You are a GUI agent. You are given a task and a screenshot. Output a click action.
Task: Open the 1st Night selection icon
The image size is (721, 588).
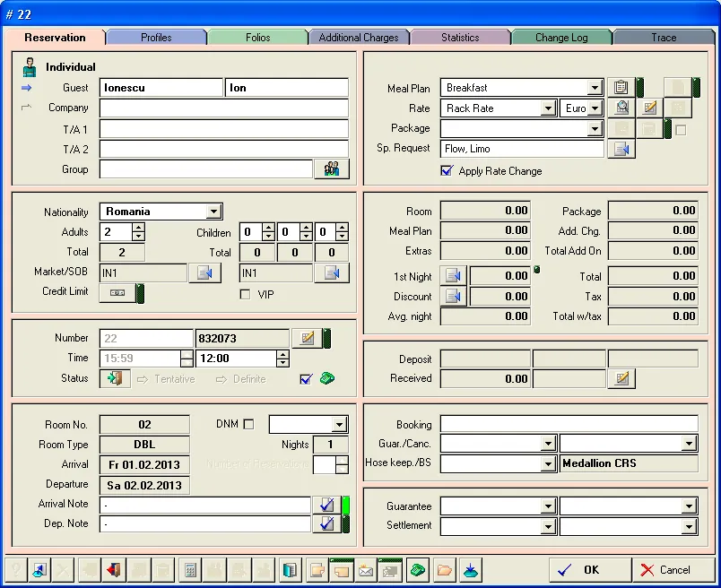[x=454, y=276]
